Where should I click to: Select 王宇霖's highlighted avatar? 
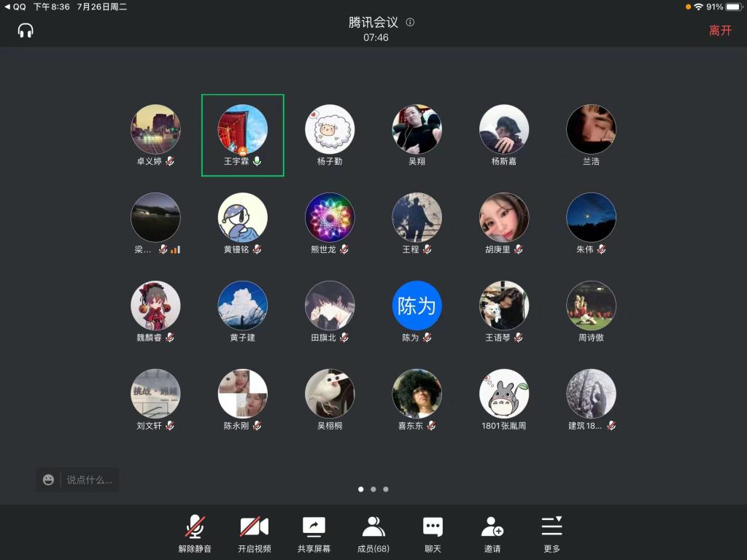click(x=242, y=129)
